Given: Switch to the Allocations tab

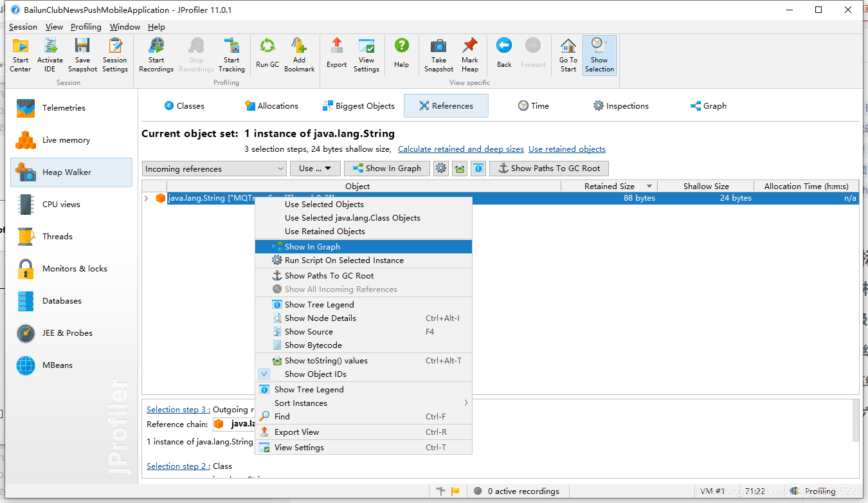Looking at the screenshot, I should (271, 106).
